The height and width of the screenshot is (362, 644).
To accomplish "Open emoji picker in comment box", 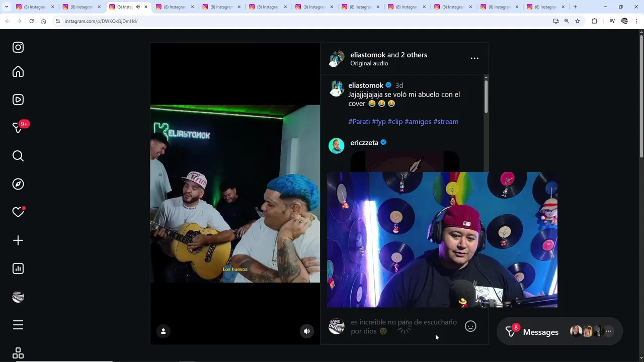I will 470,326.
